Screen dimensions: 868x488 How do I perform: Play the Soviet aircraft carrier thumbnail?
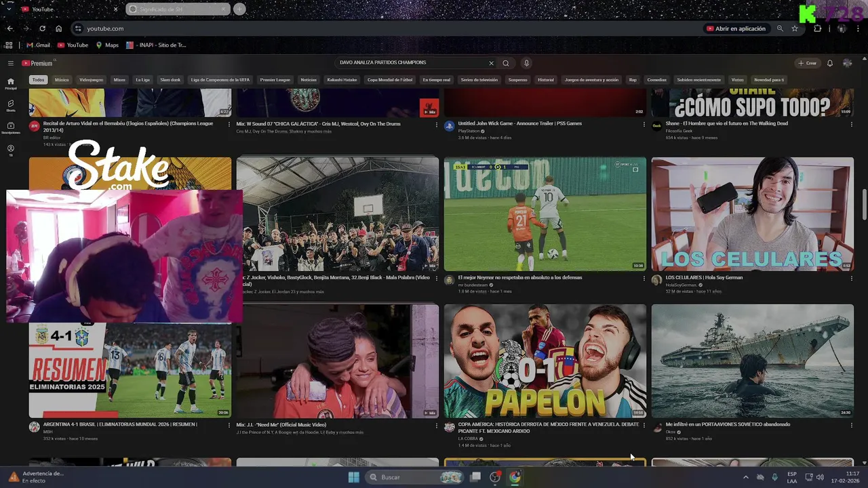tap(753, 361)
